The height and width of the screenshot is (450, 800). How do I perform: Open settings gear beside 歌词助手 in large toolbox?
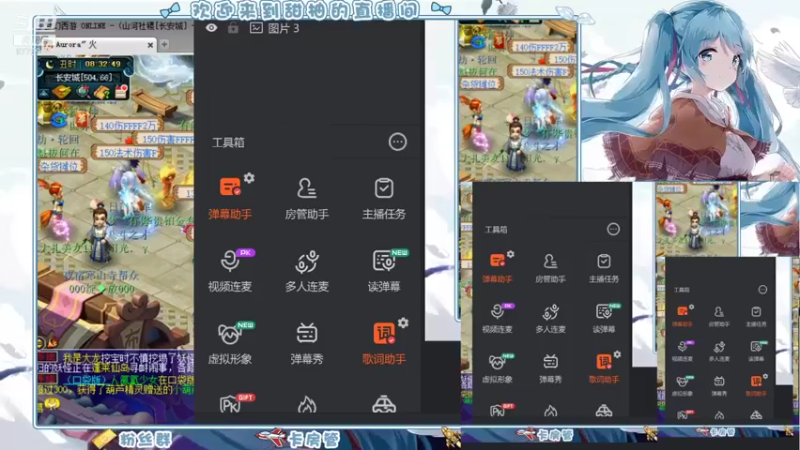[403, 322]
